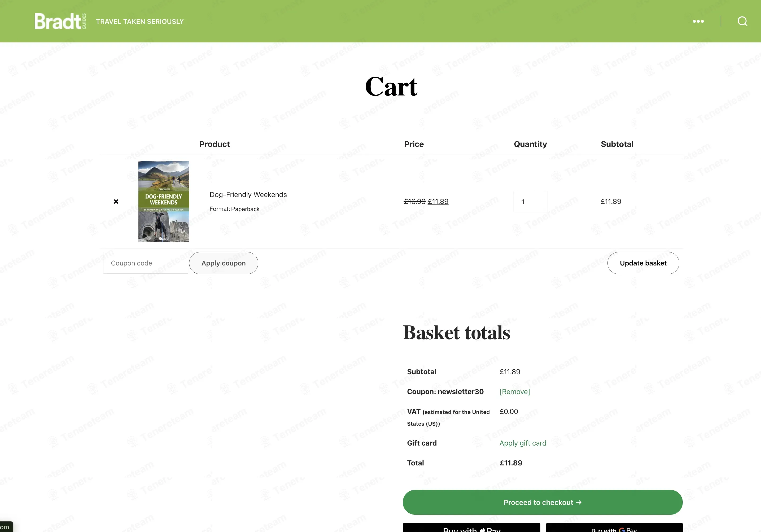Image resolution: width=761 pixels, height=532 pixels.
Task: Apply the coupon with Apply coupon button
Action: pyautogui.click(x=223, y=263)
